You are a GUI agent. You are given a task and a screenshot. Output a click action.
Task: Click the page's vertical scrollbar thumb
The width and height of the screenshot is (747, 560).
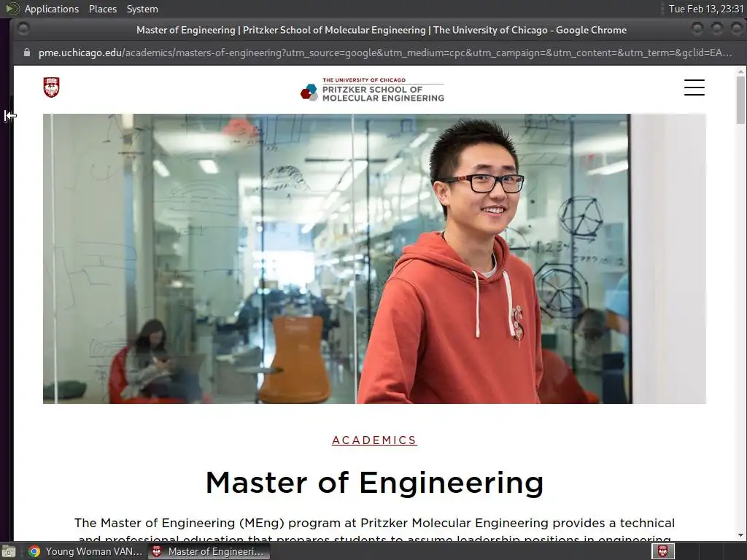point(740,100)
